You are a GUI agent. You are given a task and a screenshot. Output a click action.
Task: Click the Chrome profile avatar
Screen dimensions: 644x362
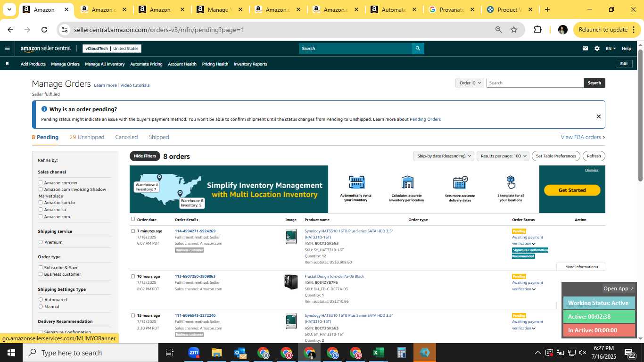tap(562, 30)
